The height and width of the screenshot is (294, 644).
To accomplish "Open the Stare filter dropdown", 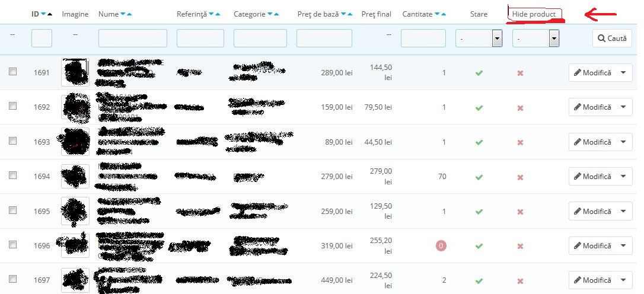I will [x=479, y=39].
